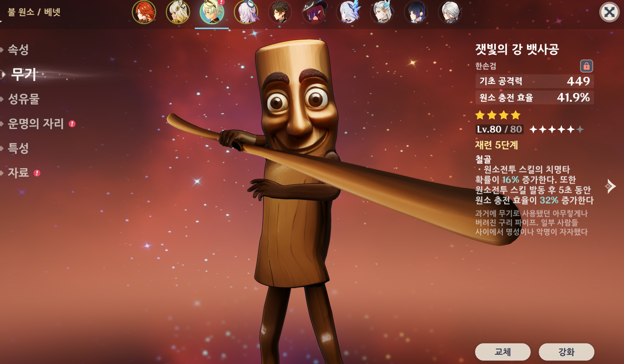Viewport: 624px width, 364px height.
Task: Open the 운명의 자리 constellation tab
Action: tap(36, 124)
